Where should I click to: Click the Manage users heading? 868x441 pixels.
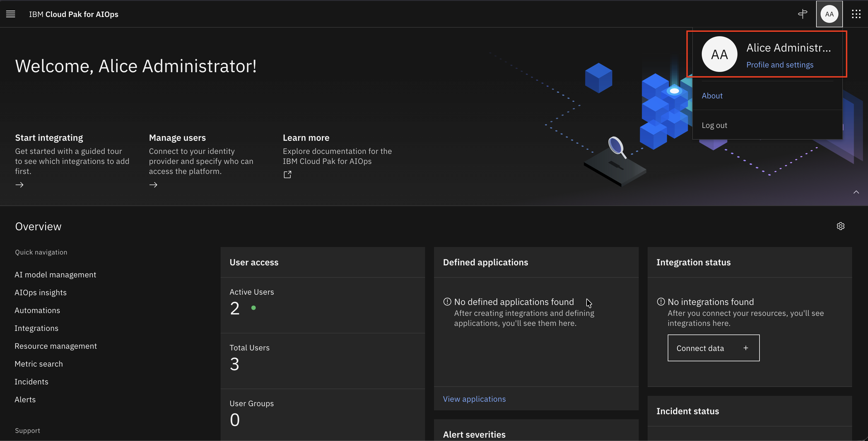(177, 138)
